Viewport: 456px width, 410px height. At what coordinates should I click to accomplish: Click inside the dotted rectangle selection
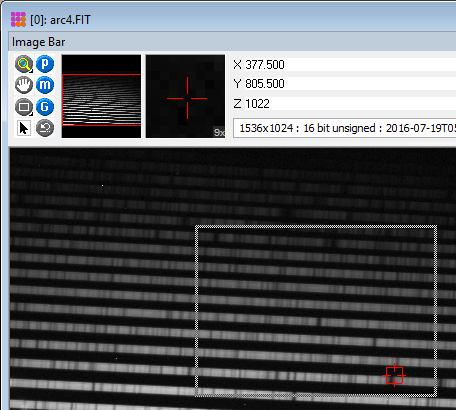click(316, 311)
